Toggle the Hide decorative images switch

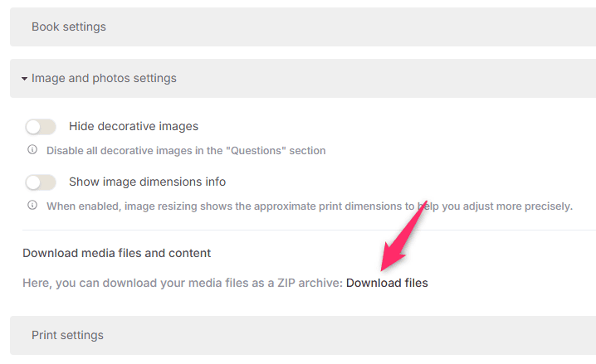pyautogui.click(x=41, y=127)
